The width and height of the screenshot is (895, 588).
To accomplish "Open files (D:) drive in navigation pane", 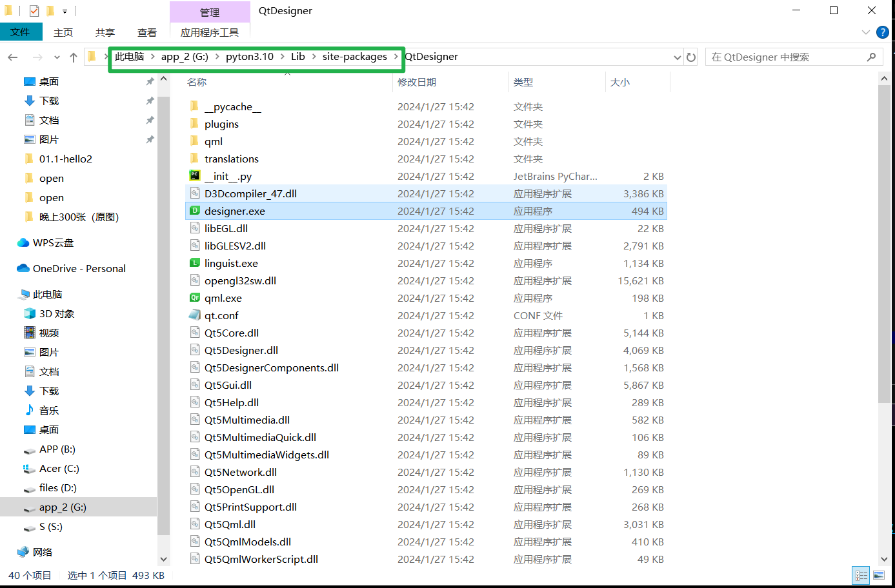I will [58, 487].
